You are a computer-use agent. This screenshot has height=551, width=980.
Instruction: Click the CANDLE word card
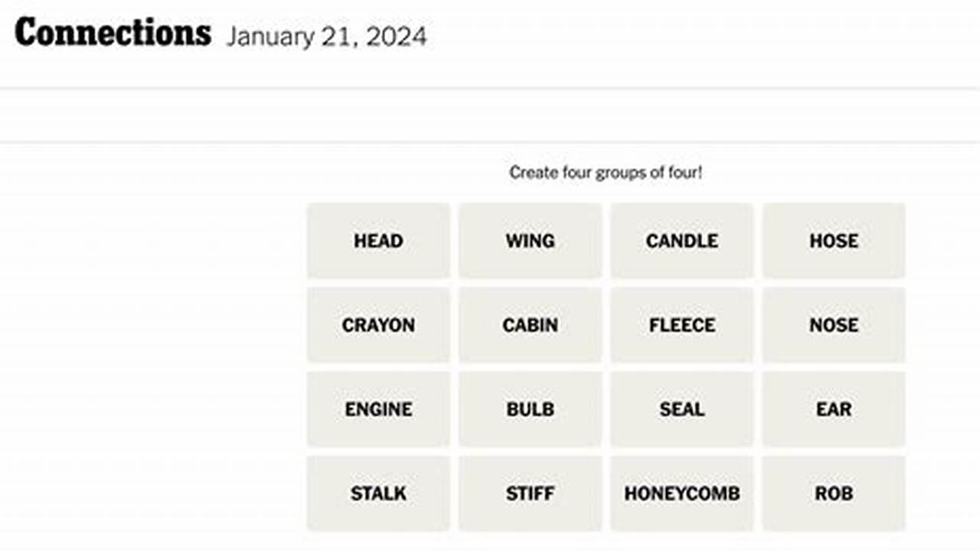pos(681,240)
